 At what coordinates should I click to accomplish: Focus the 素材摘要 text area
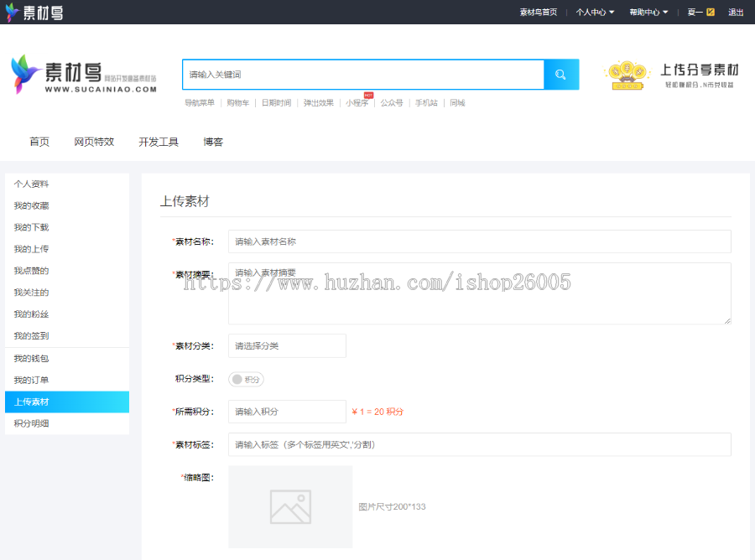(479, 293)
